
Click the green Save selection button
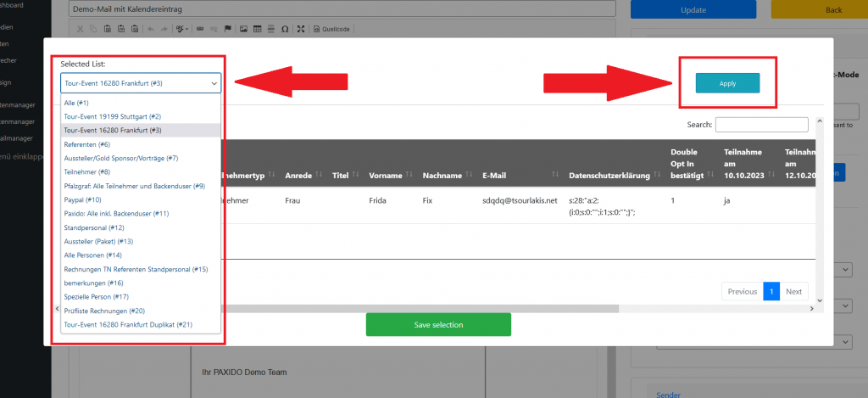[x=438, y=324]
